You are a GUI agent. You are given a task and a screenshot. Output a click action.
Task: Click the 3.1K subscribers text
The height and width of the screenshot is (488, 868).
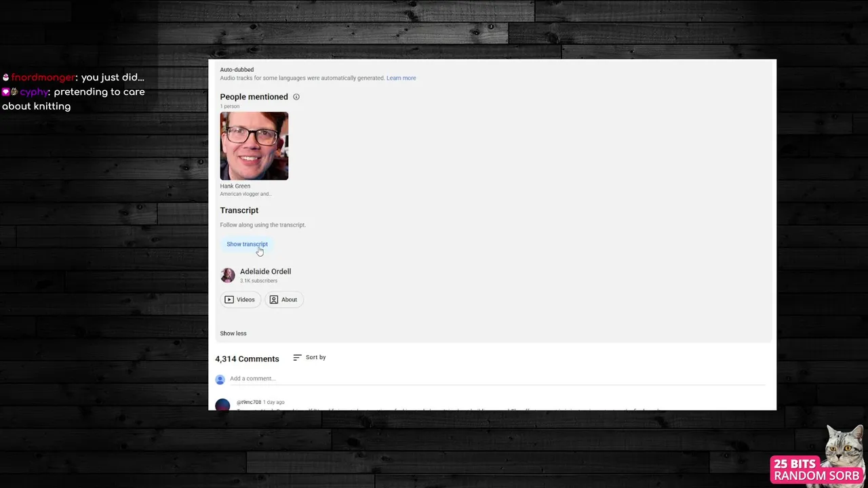(258, 281)
